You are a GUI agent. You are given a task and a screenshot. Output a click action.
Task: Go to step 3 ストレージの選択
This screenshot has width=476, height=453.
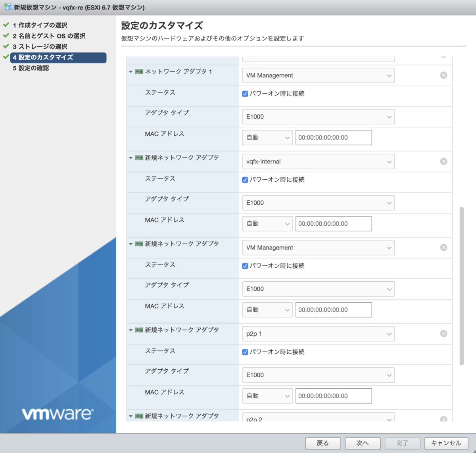coord(40,46)
